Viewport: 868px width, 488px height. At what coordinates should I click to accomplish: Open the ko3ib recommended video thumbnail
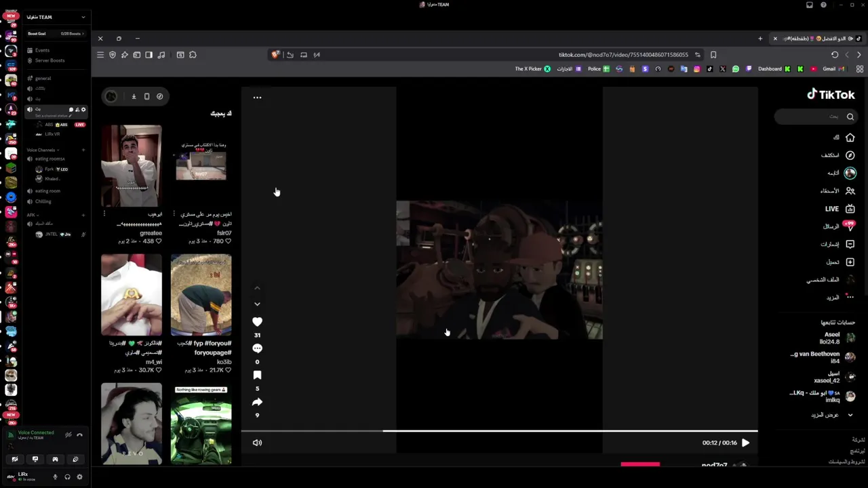click(x=201, y=295)
